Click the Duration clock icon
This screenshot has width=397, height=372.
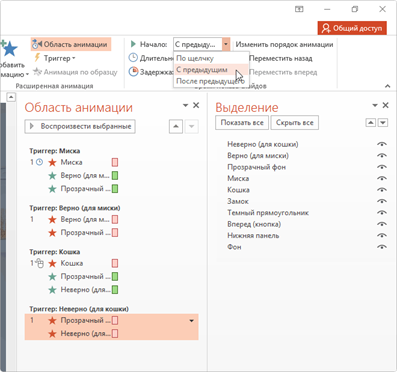pos(133,58)
